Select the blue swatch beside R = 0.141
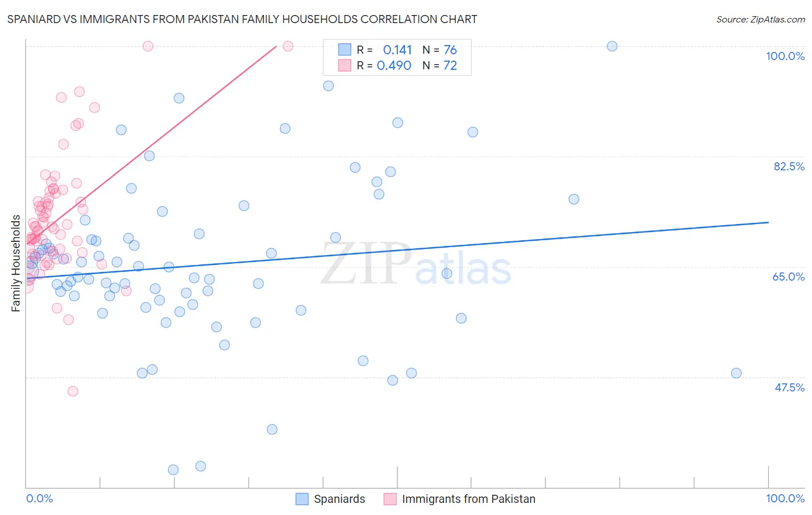 345,50
